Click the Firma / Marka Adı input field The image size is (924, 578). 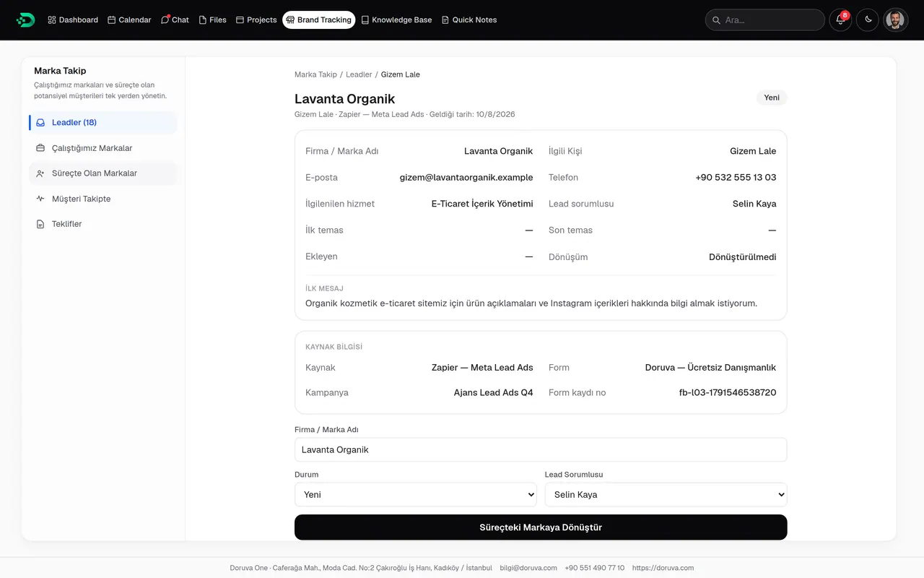click(x=541, y=449)
